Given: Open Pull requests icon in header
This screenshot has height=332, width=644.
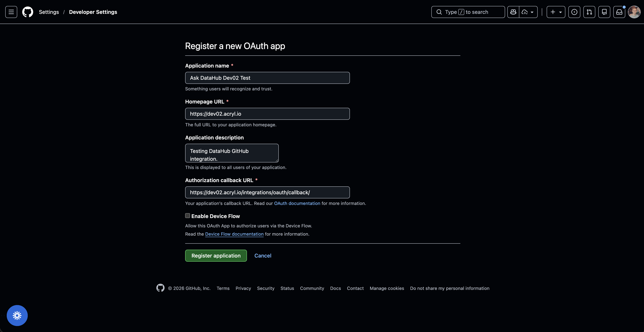Looking at the screenshot, I should point(589,12).
